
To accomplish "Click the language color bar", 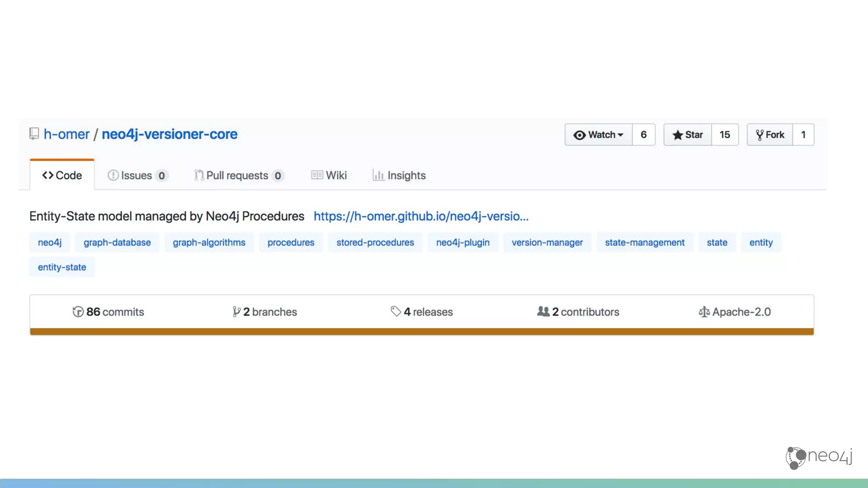I will coord(421,332).
